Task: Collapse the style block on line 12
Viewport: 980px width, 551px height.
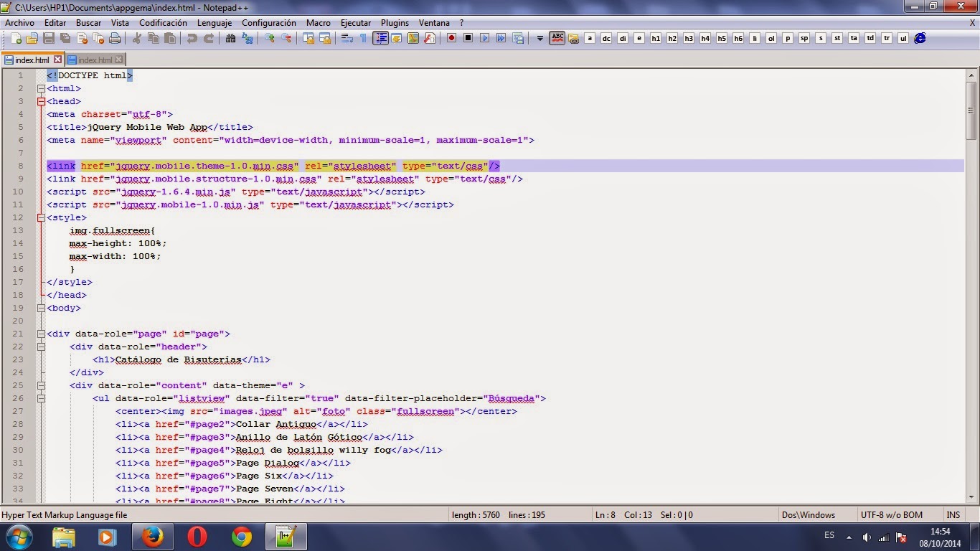Action: 41,218
